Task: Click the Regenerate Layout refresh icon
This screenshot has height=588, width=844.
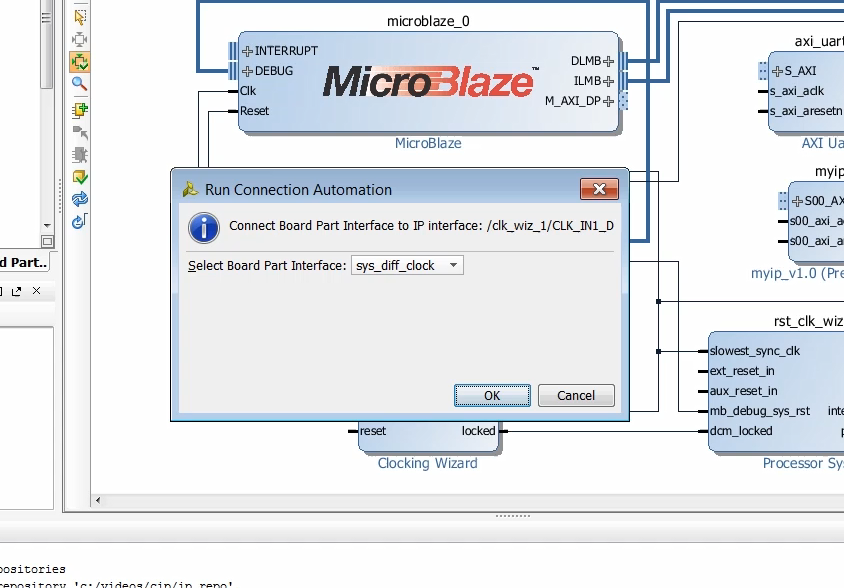Action: tap(78, 198)
